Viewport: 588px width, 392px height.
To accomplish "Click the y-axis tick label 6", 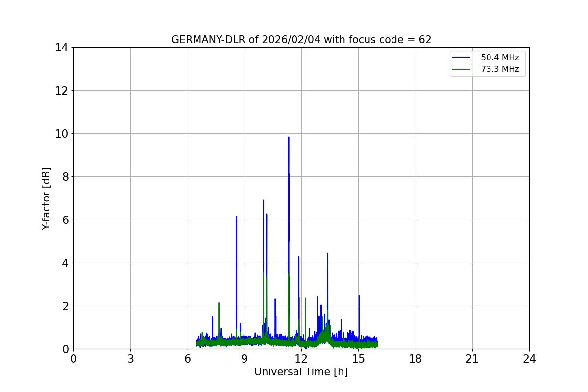I will coord(64,220).
